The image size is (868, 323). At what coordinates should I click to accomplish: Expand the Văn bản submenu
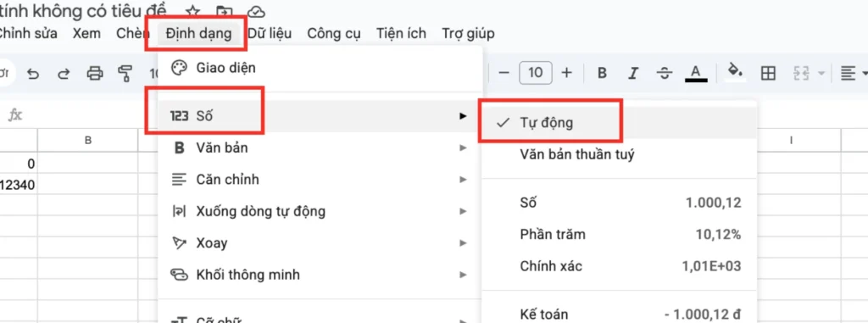(x=320, y=148)
